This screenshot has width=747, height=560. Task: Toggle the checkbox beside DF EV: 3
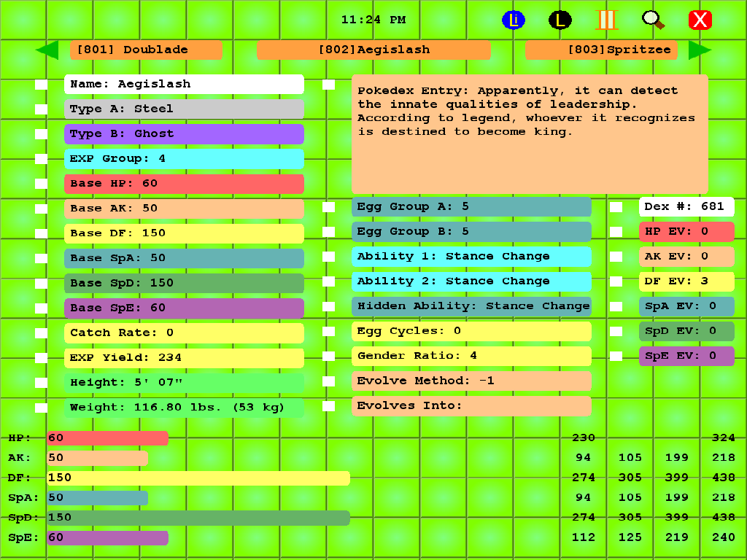tap(616, 281)
